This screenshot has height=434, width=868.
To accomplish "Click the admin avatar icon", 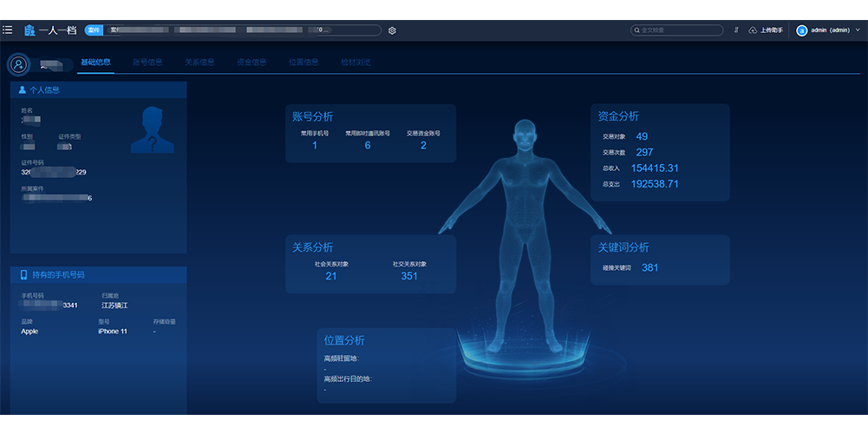I will 802,30.
